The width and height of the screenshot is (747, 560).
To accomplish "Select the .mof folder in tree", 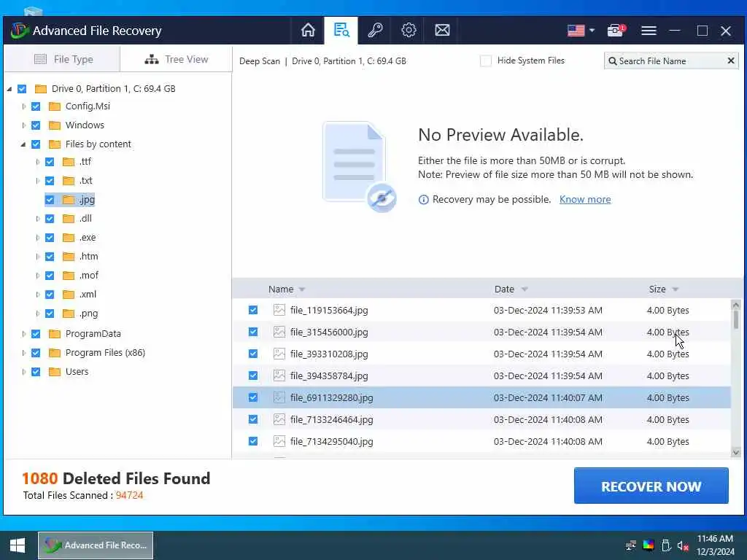I will [88, 276].
